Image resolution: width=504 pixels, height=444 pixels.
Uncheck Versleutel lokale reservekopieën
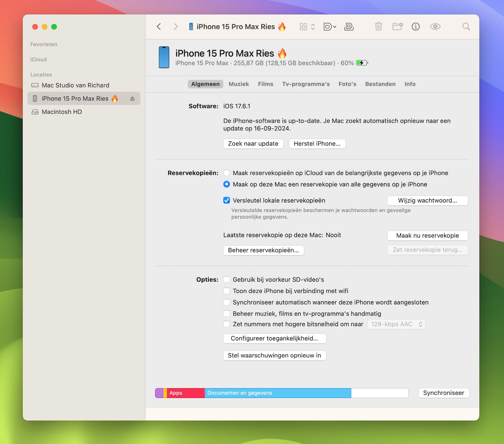227,200
